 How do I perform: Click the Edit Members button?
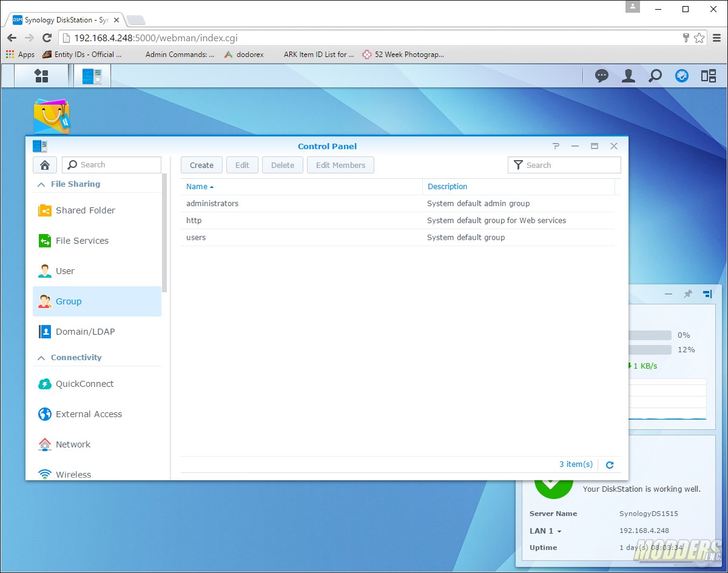pyautogui.click(x=340, y=165)
